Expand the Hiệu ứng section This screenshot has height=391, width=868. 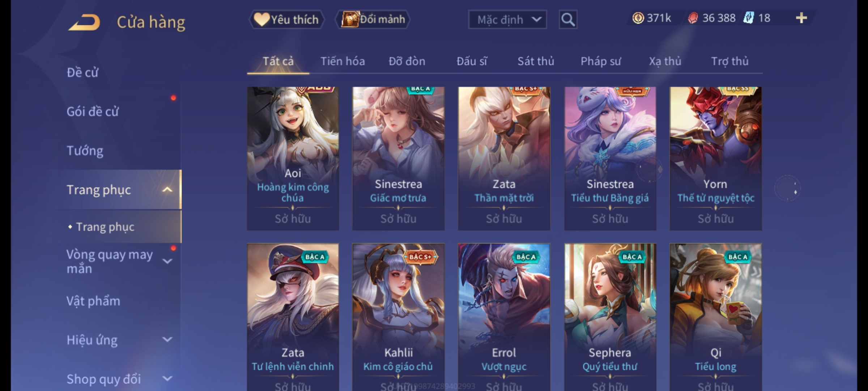point(167,340)
